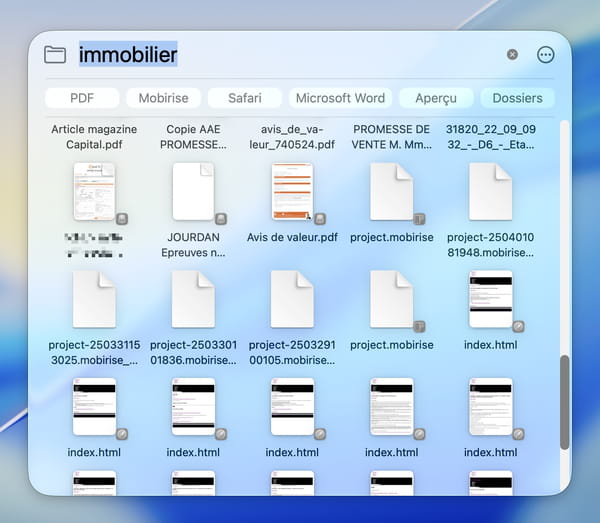Open the more options ellipsis menu

[x=545, y=55]
